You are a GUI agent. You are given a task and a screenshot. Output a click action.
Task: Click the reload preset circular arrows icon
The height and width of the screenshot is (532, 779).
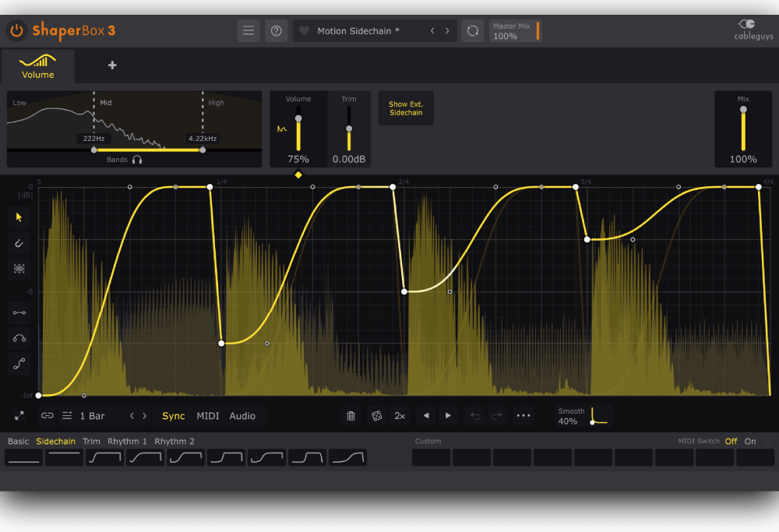coord(473,31)
